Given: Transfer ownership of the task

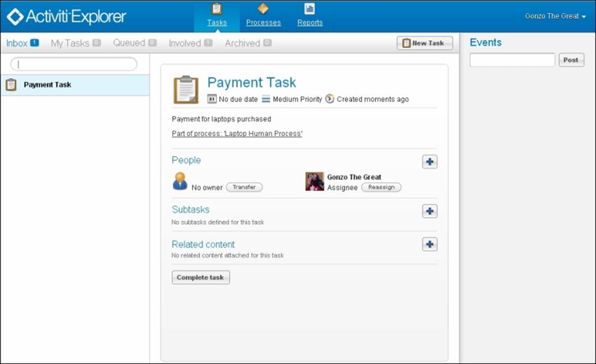Looking at the screenshot, I should 244,187.
